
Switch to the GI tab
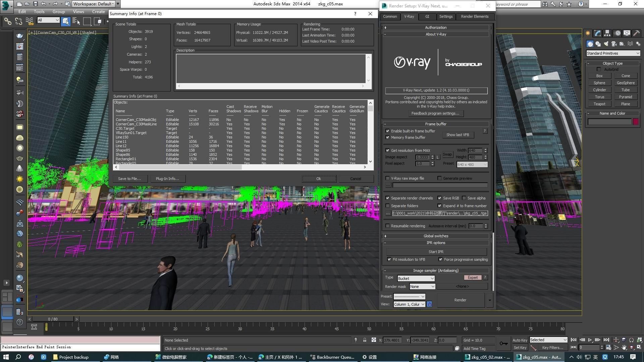[x=427, y=16]
